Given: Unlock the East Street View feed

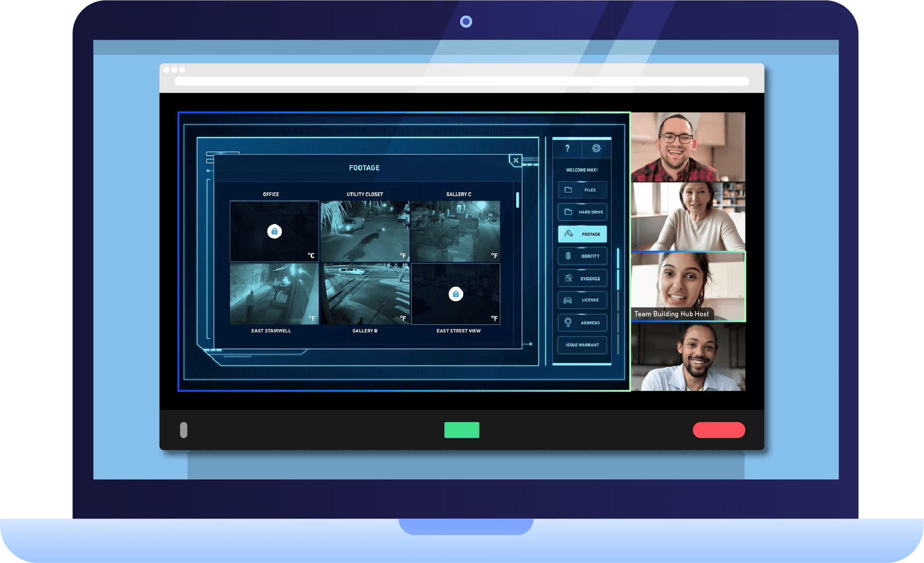Looking at the screenshot, I should [x=455, y=294].
